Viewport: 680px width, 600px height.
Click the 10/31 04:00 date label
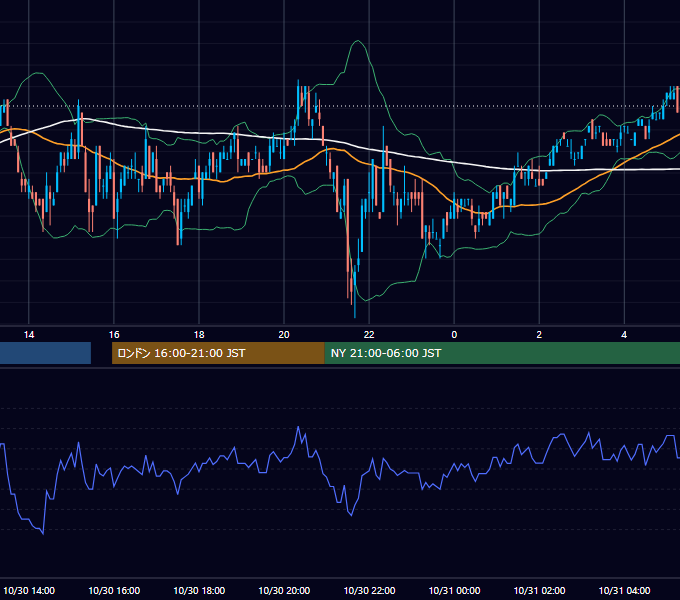[624, 590]
